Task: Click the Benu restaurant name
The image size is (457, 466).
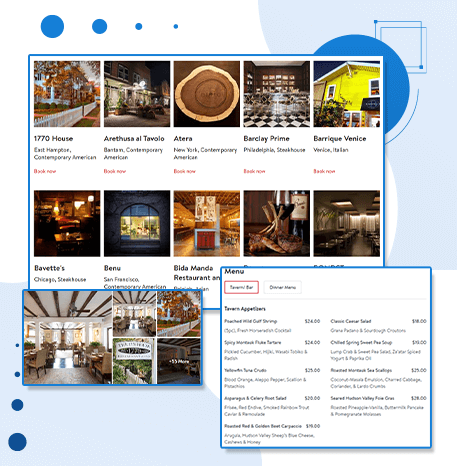Action: click(112, 268)
